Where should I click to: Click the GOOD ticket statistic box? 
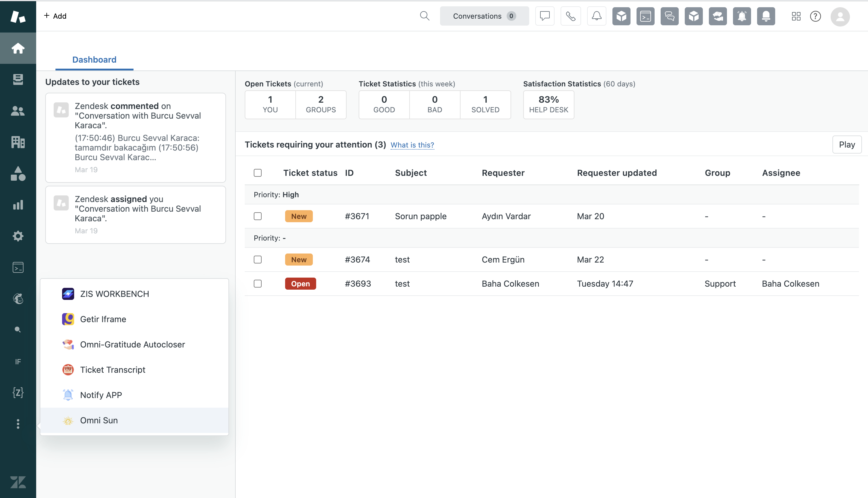384,105
